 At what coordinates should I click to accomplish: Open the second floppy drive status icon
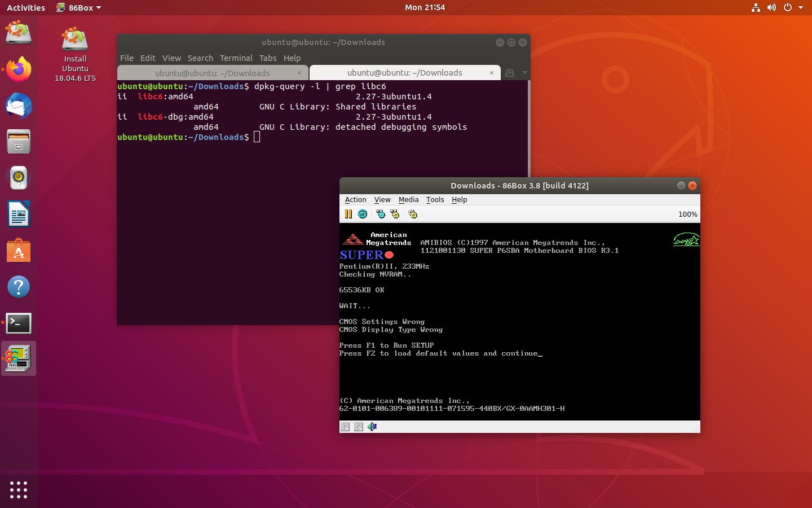[359, 427]
